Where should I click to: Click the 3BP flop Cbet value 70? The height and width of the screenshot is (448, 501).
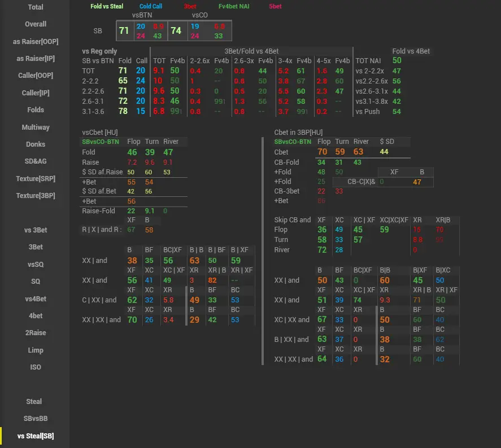(x=323, y=152)
